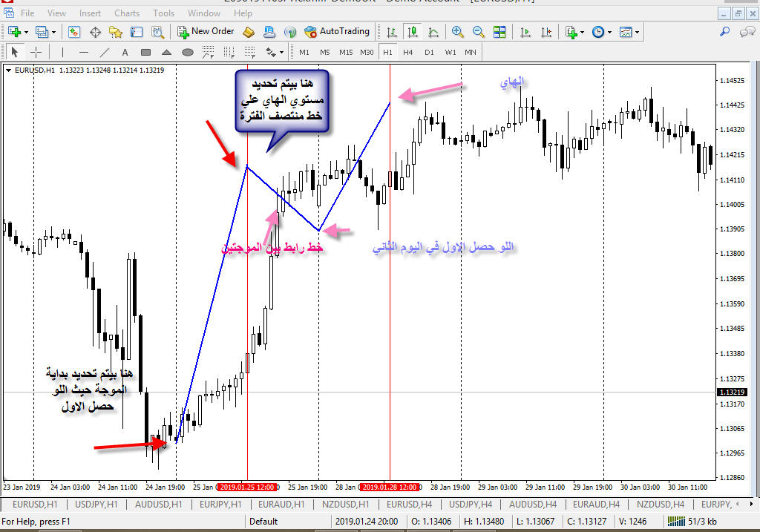Image resolution: width=760 pixels, height=532 pixels.
Task: Switch chart to candlesticks mode
Action: (x=413, y=32)
